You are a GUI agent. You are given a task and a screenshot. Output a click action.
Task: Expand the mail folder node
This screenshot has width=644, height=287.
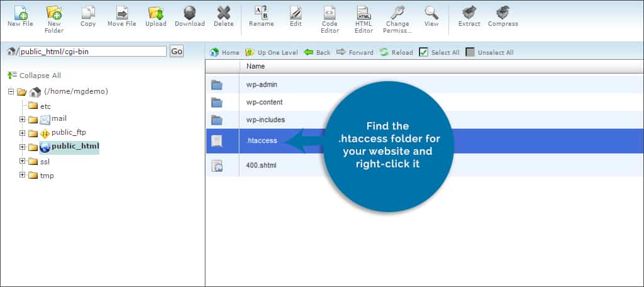click(x=23, y=119)
